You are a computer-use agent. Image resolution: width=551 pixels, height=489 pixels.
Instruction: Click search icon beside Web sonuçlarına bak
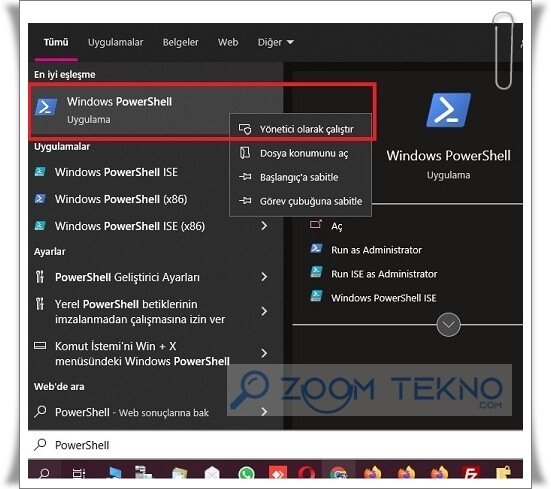point(40,412)
